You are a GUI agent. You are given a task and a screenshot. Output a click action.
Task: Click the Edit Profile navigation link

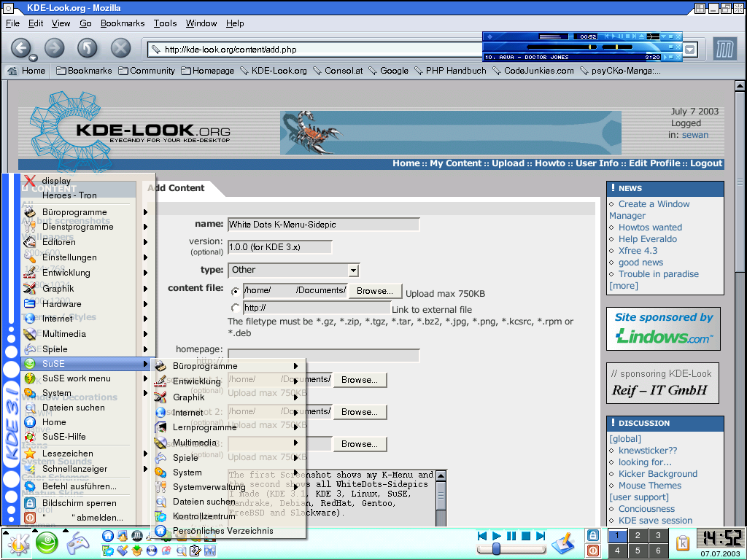[654, 163]
